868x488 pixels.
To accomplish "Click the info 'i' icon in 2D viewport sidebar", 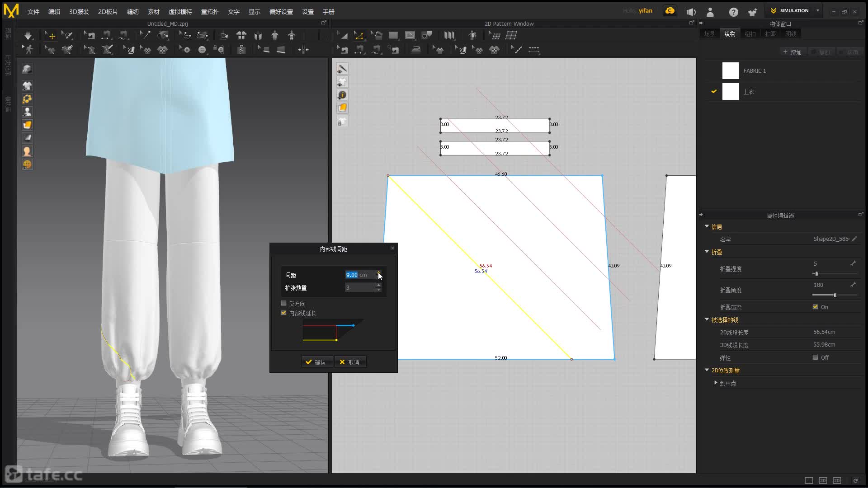I will [342, 95].
